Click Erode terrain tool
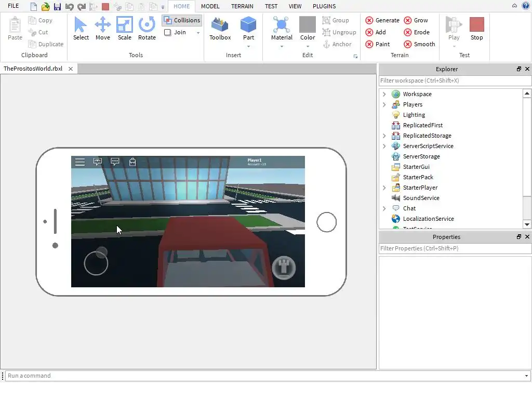Image resolution: width=532 pixels, height=399 pixels. 417,32
